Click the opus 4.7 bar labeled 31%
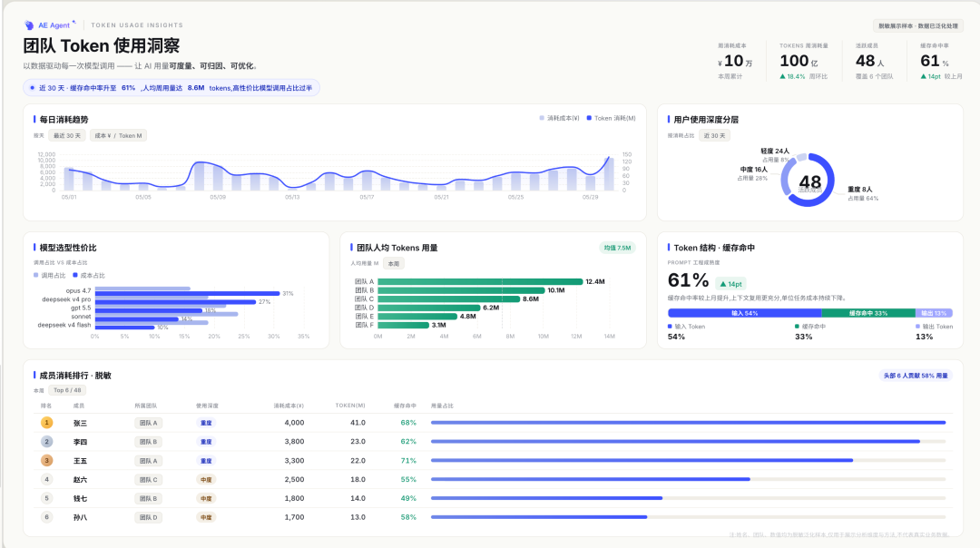This screenshot has height=548, width=980. point(187,293)
